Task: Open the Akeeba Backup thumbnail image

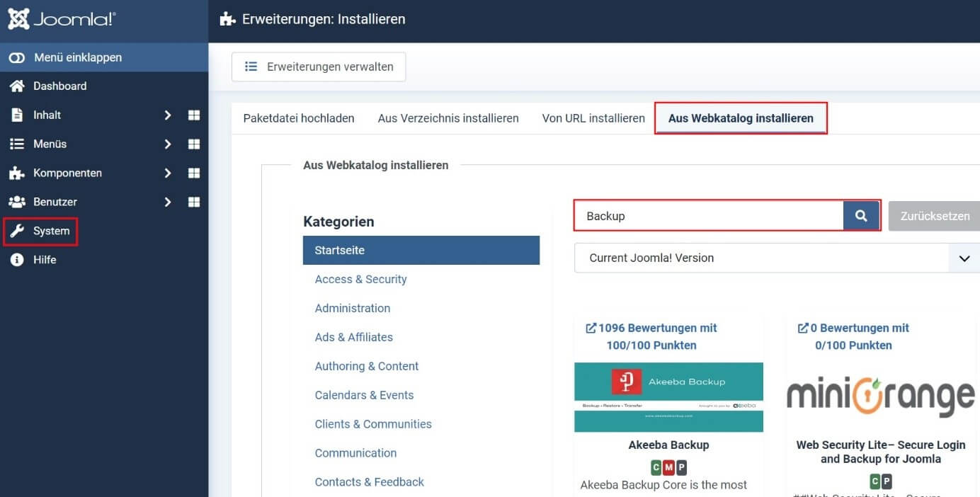Action: point(668,397)
